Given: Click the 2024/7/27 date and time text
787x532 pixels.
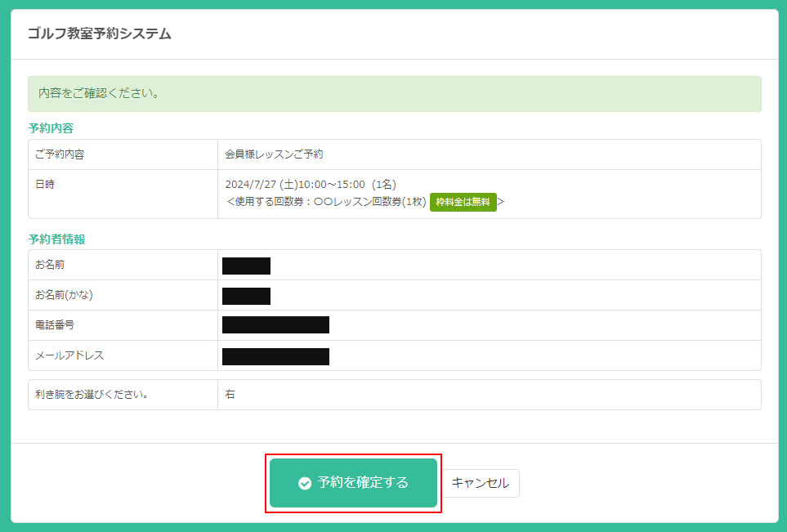Looking at the screenshot, I should (x=311, y=185).
